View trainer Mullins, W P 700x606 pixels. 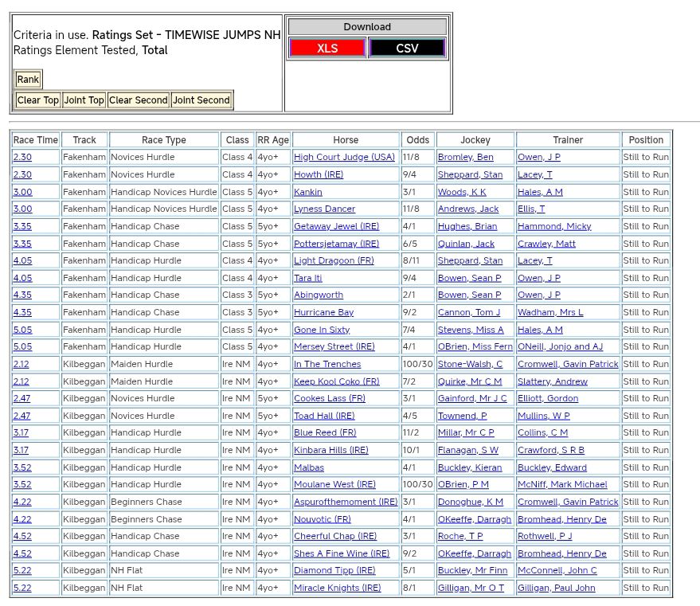543,416
